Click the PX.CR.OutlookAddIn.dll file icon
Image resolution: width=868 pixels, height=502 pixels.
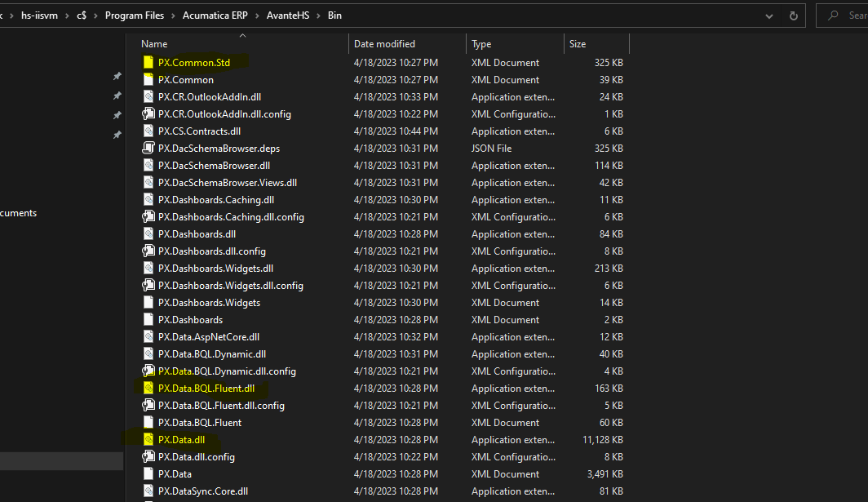pos(148,97)
